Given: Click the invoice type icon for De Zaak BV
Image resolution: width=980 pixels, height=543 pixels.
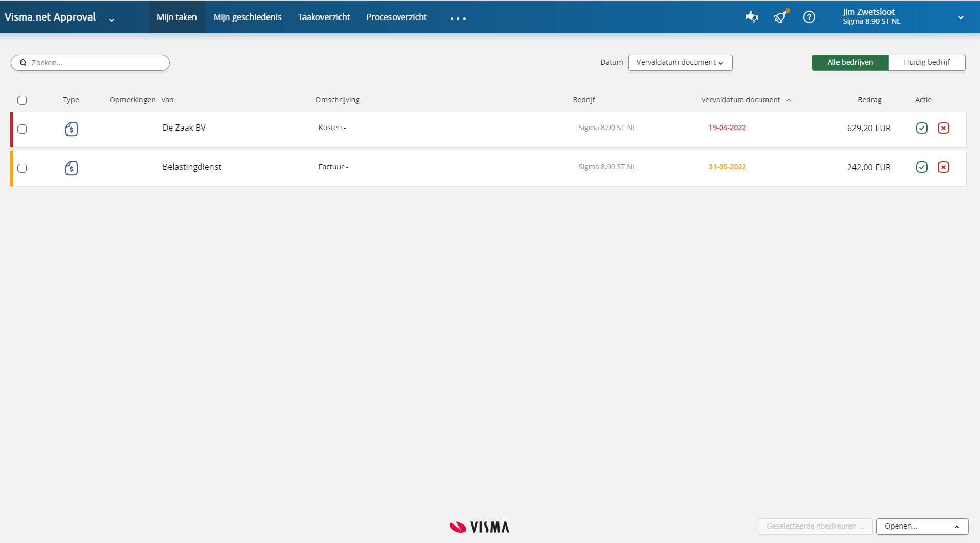Looking at the screenshot, I should tap(71, 129).
